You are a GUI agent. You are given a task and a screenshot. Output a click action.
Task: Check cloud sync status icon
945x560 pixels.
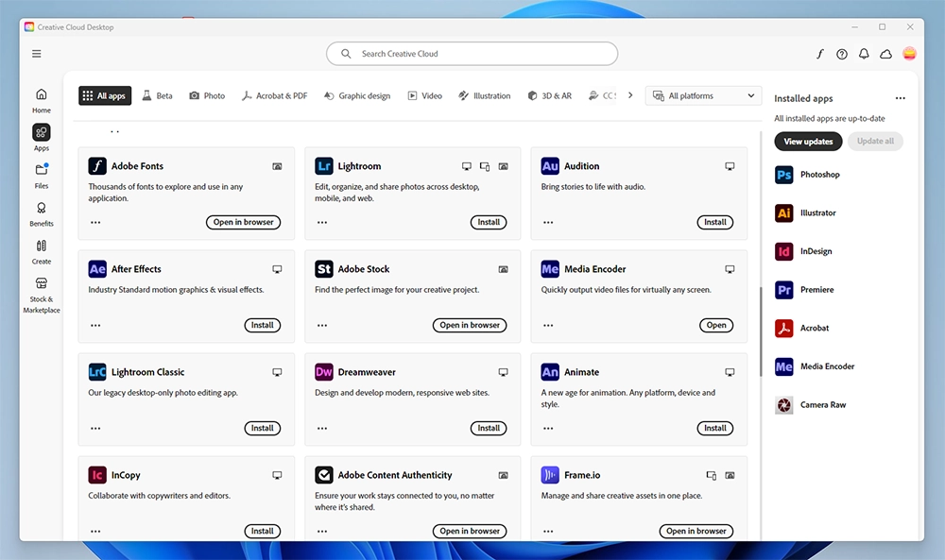[886, 54]
